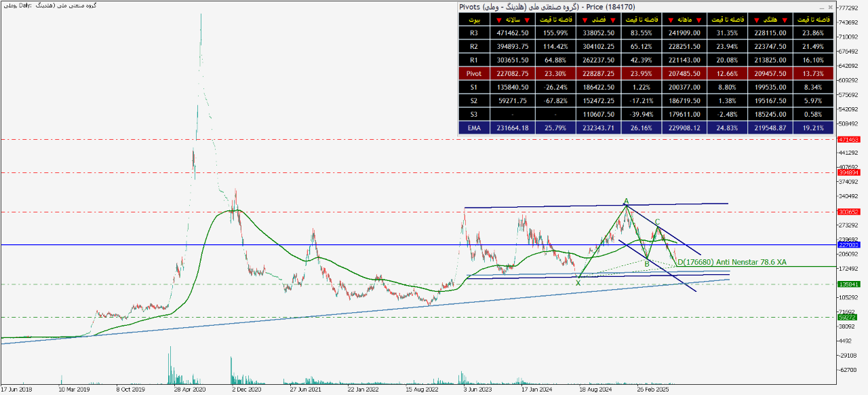Image resolution: width=868 pixels, height=395 pixels.
Task: Click pattern point X on the chart
Action: click(x=578, y=282)
